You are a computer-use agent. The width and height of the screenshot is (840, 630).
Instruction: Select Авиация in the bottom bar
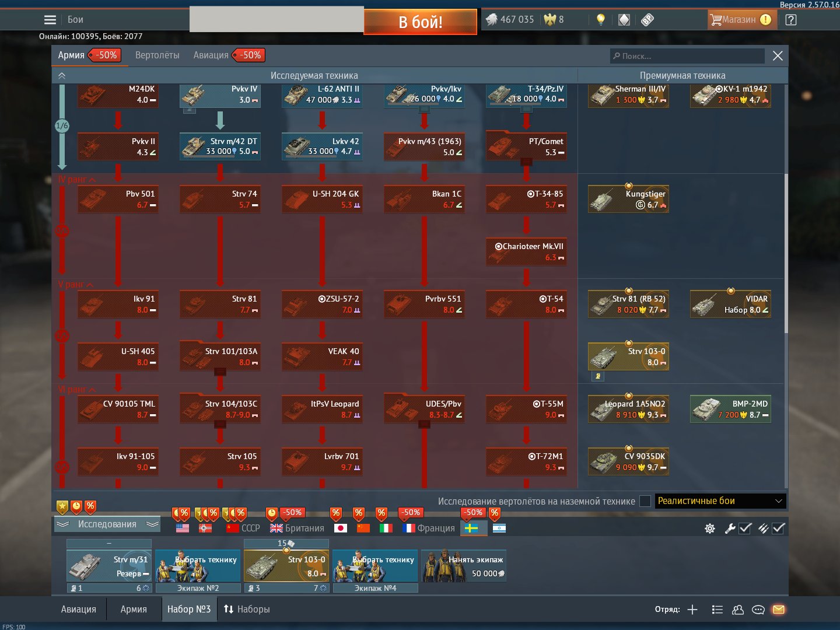79,610
